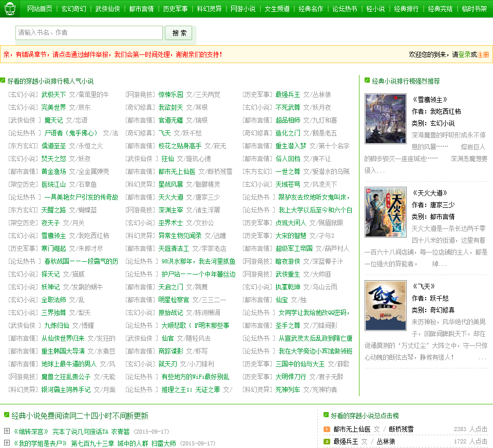Viewport: 493px width, 448px height.
Task: Open the 女生频道 channel
Action: [x=277, y=9]
